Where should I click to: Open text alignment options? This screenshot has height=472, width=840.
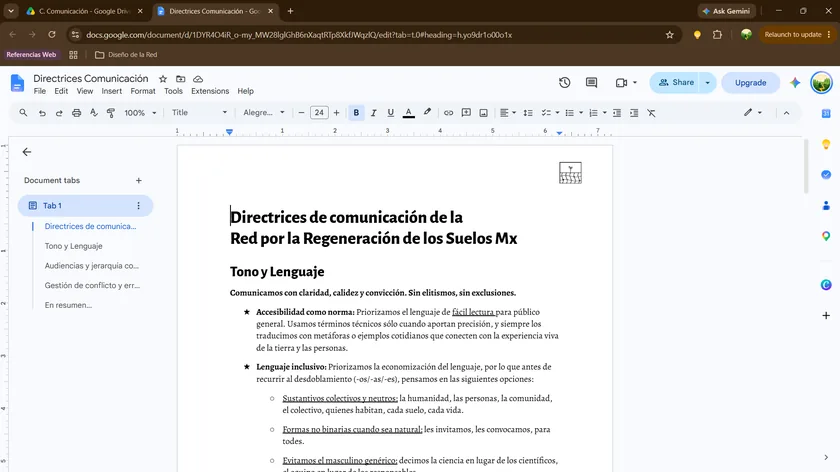point(507,113)
